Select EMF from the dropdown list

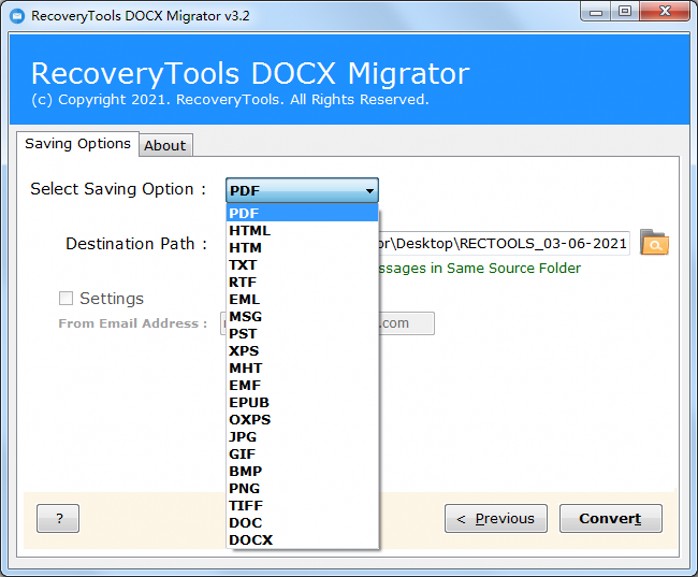[x=302, y=385]
